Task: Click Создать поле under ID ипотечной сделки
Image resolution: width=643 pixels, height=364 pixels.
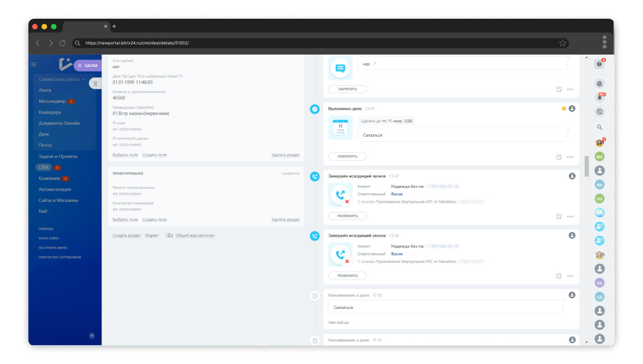Action: pos(154,155)
